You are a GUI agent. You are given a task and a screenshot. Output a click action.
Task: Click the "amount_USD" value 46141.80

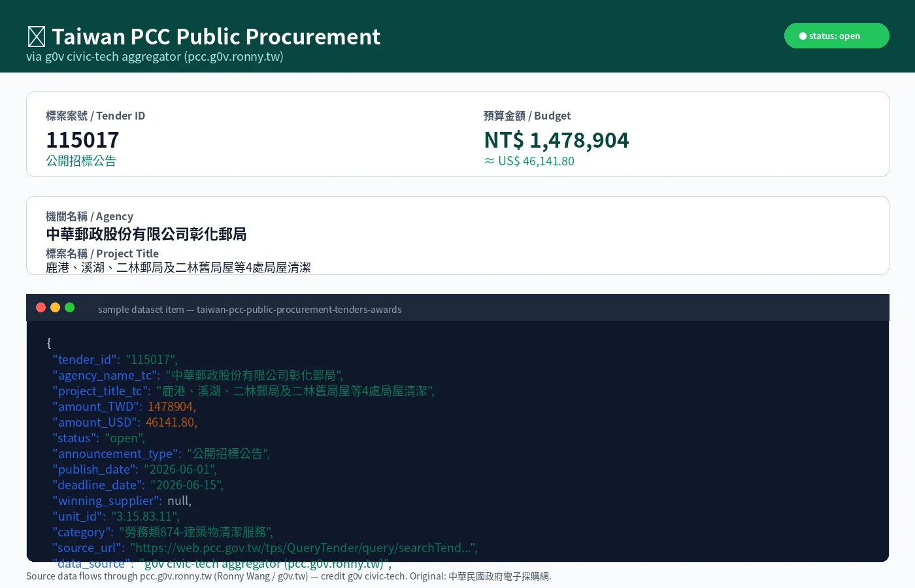(x=171, y=422)
